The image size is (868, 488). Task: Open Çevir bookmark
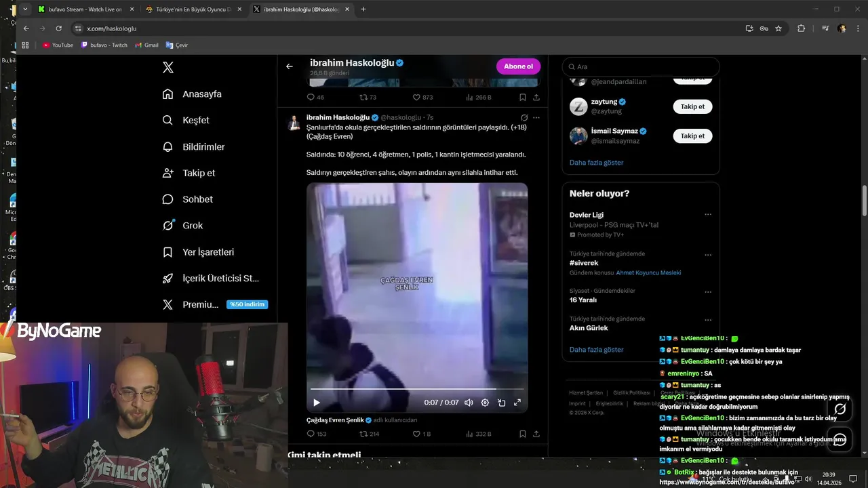click(176, 45)
